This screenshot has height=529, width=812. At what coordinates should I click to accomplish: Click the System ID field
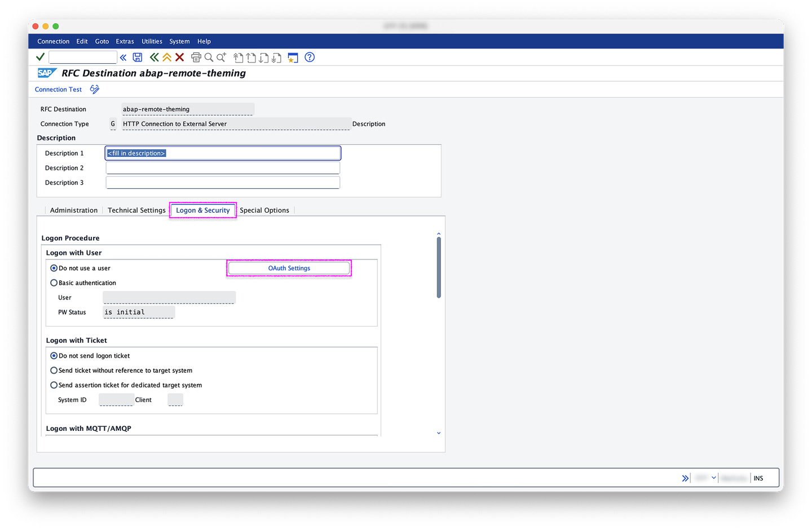[x=116, y=400]
